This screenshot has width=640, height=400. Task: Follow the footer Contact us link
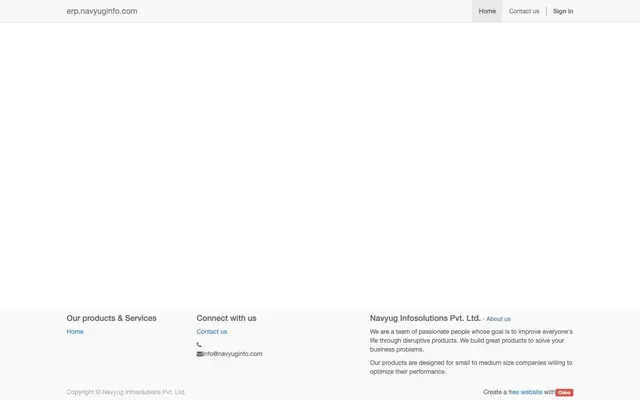(x=211, y=331)
